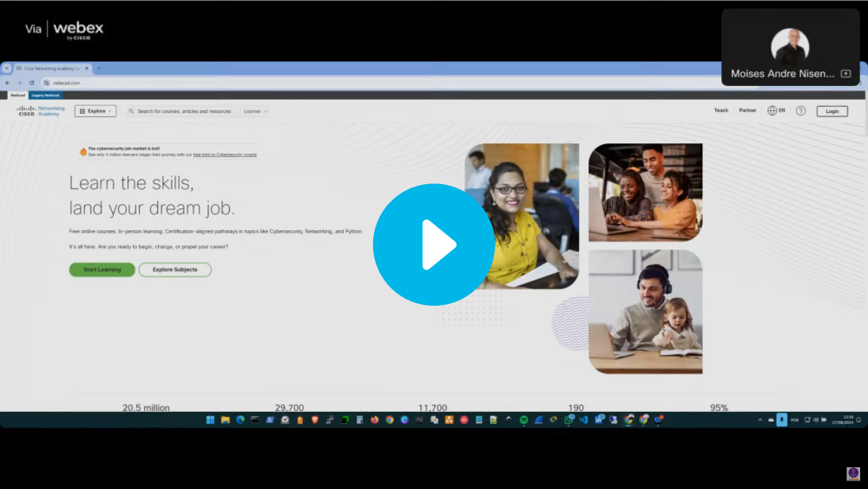The width and height of the screenshot is (868, 489).
Task: Click the Explore Subjects button
Action: click(175, 270)
